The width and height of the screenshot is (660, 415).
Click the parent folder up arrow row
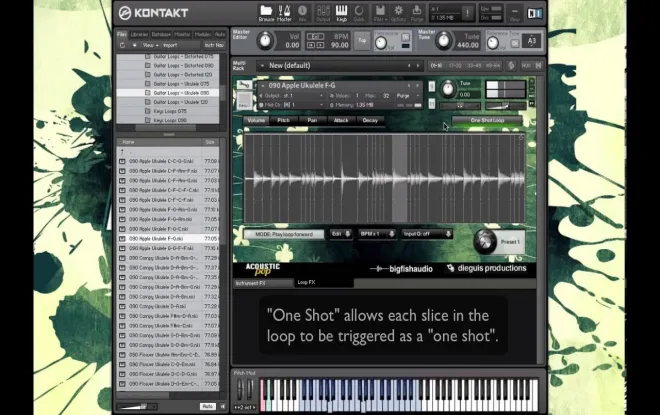coord(168,152)
